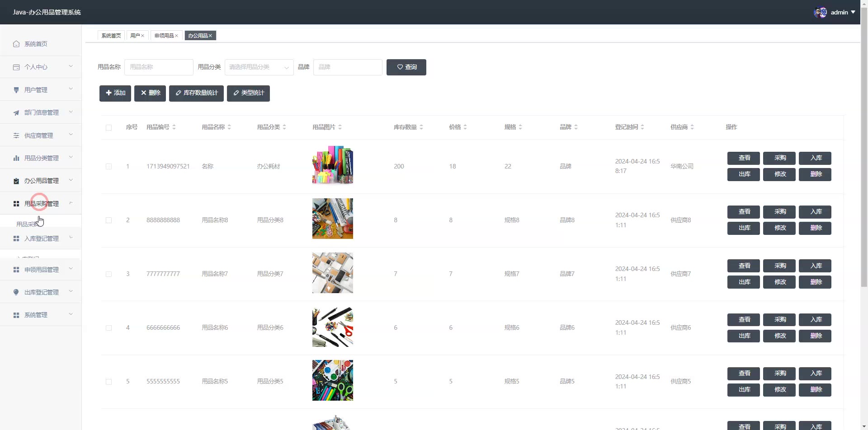Click the grid icon for 申领用品管理
868x430 pixels.
click(x=16, y=270)
